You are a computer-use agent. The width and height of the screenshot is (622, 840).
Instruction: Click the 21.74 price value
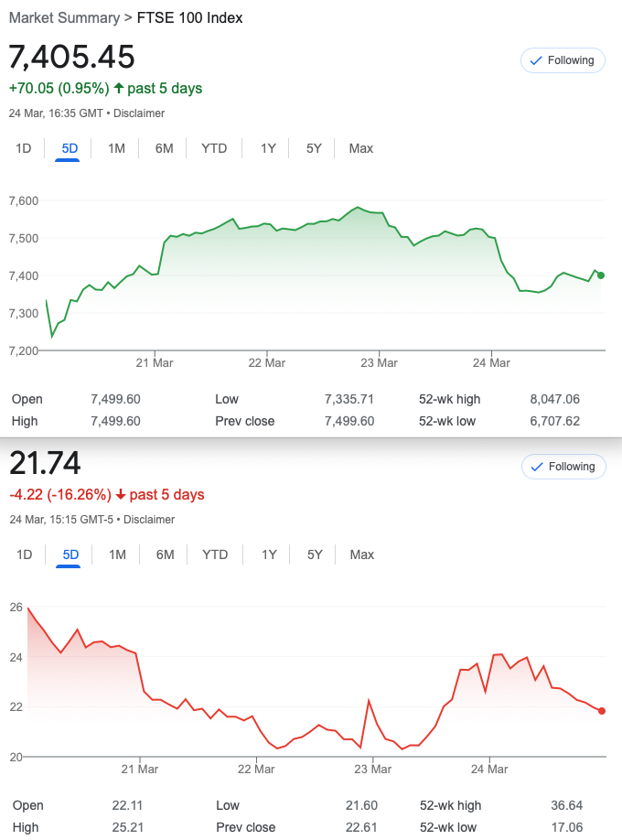click(45, 463)
